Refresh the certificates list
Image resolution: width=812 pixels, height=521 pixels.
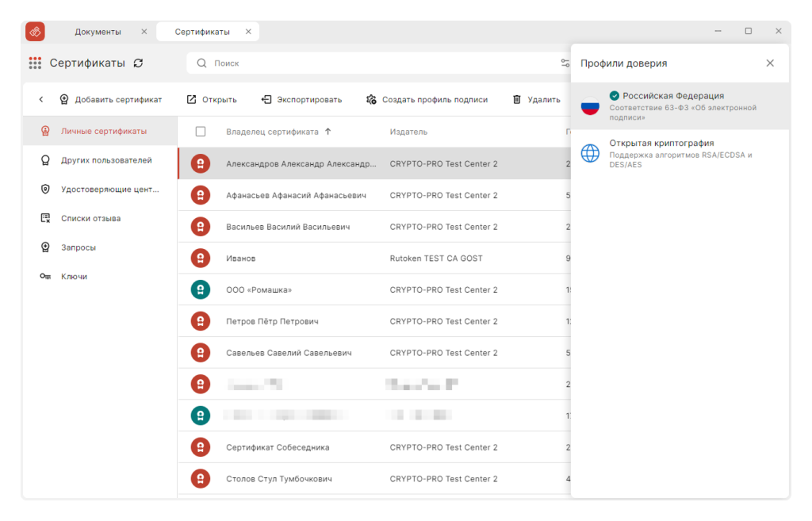click(x=138, y=63)
